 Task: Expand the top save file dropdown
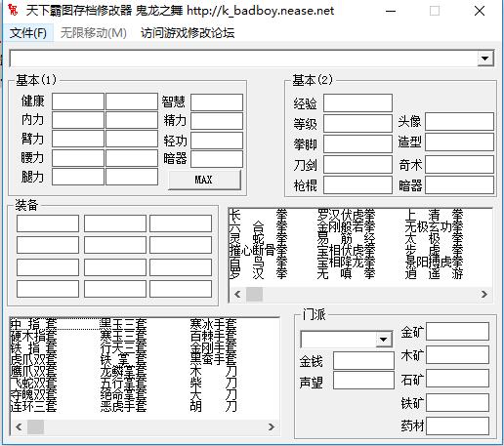[485, 59]
